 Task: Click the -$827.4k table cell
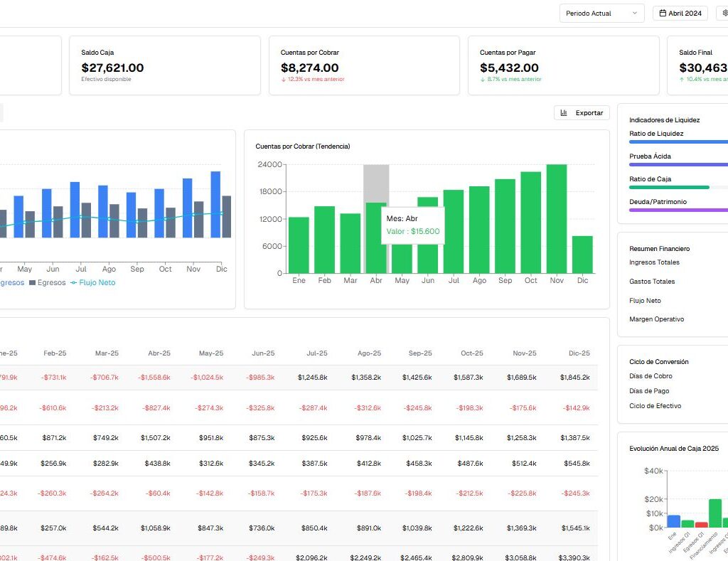(x=156, y=408)
